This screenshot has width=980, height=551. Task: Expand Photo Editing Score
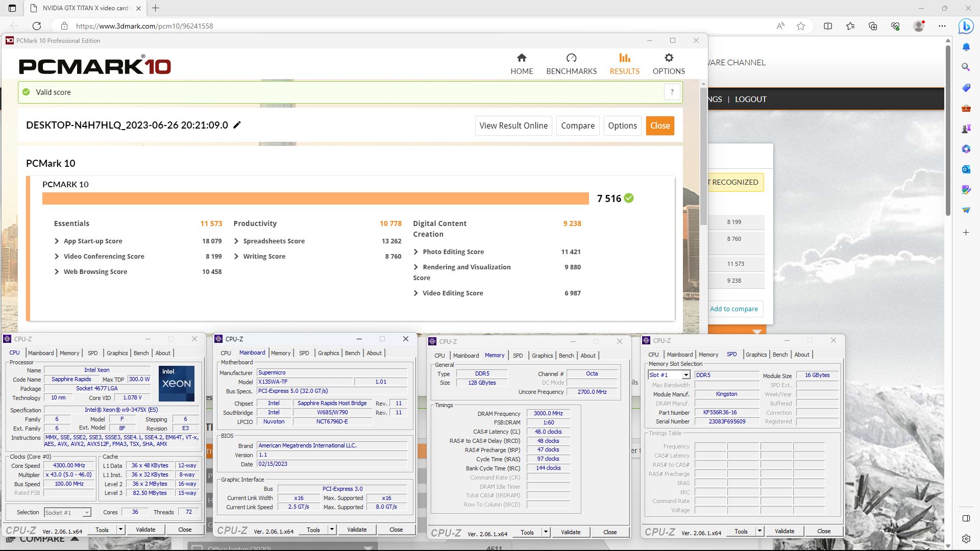click(416, 252)
